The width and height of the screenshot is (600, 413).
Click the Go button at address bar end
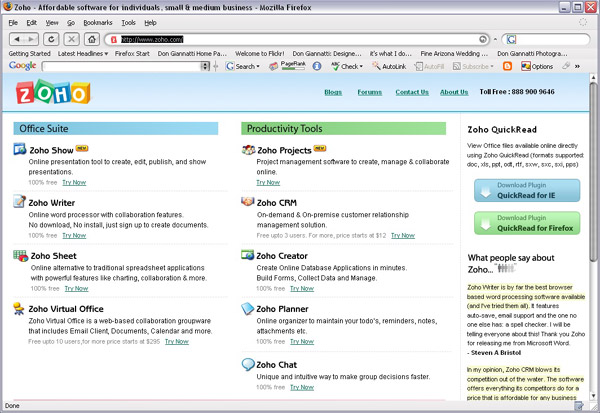(483, 39)
